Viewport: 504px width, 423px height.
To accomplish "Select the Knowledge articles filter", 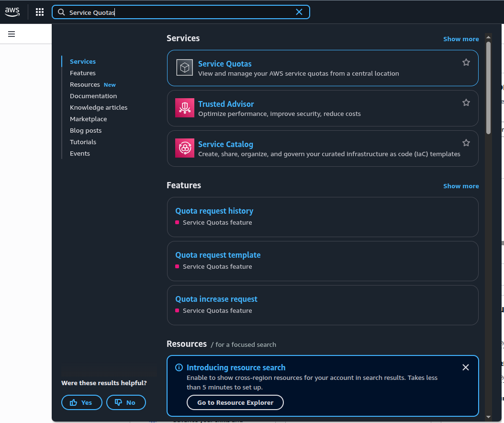I will (99, 107).
